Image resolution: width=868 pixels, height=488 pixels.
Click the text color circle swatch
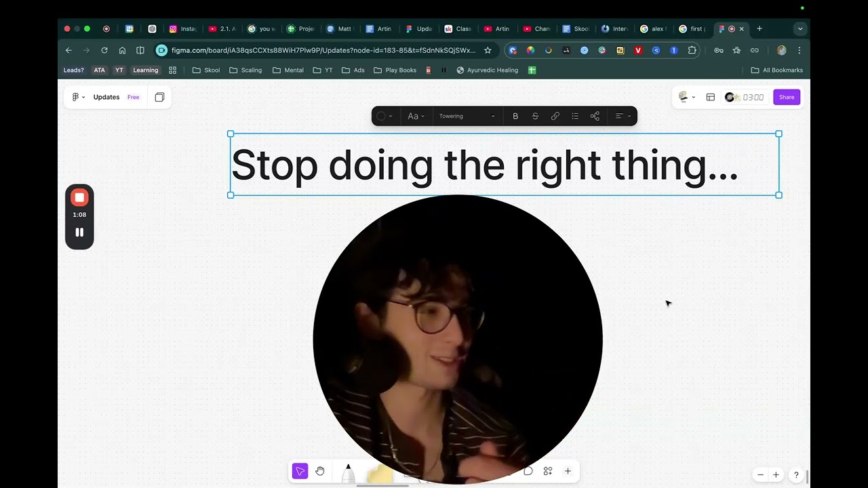[x=381, y=116]
